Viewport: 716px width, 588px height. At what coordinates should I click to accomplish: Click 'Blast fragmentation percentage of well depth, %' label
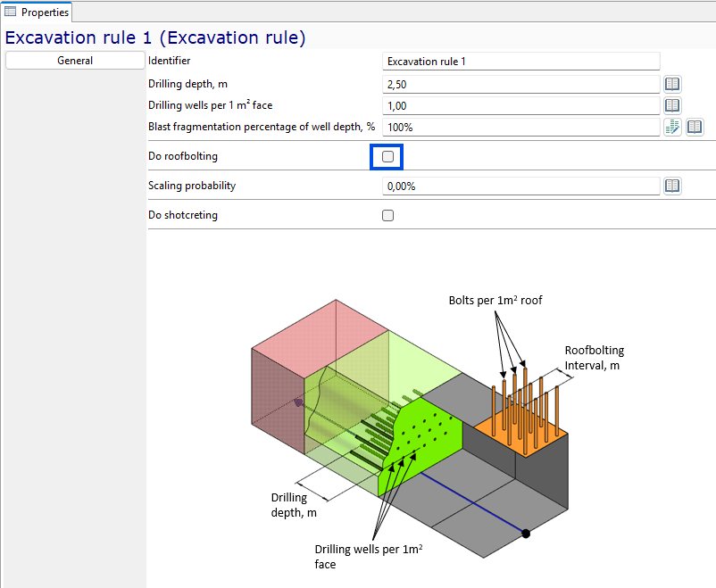[x=262, y=127]
